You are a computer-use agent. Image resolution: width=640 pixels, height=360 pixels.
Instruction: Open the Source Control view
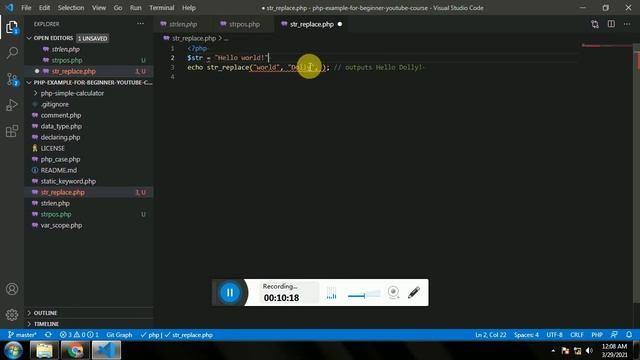point(12,79)
